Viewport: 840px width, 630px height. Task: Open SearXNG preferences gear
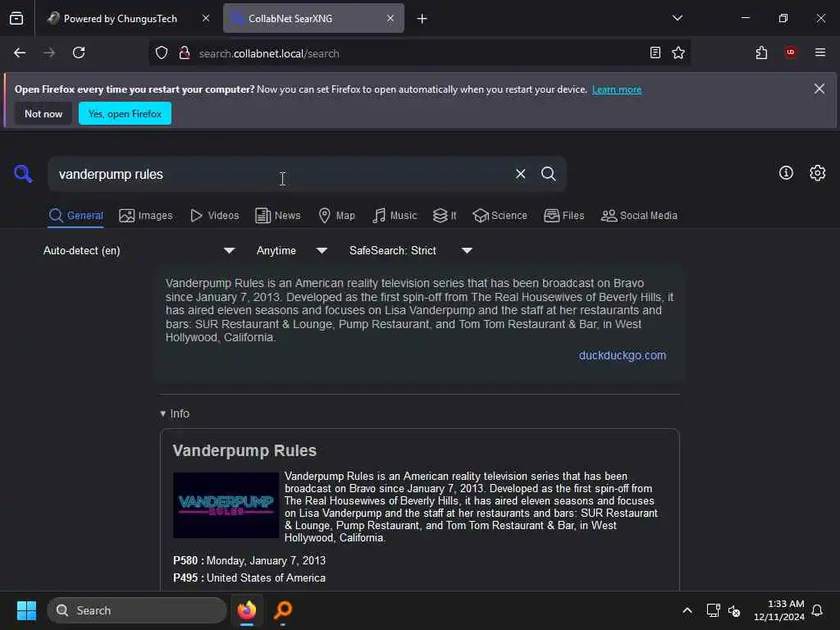818,172
